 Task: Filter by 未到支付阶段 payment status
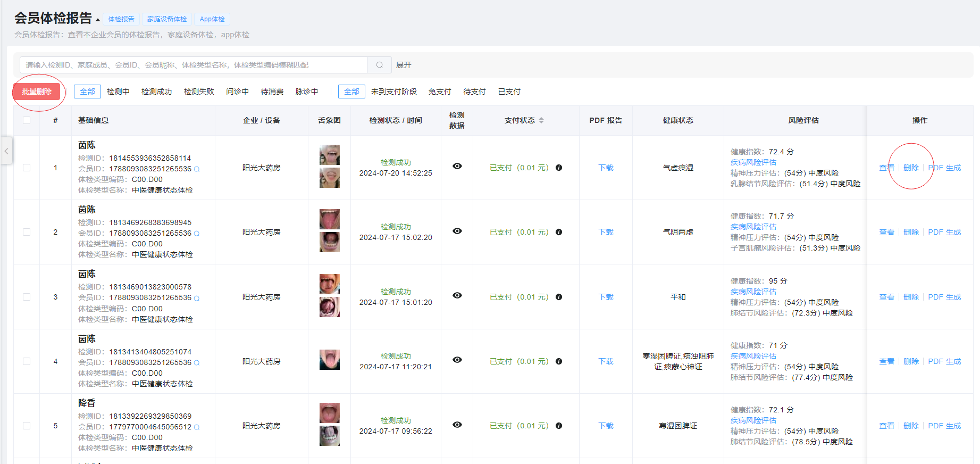click(x=394, y=92)
